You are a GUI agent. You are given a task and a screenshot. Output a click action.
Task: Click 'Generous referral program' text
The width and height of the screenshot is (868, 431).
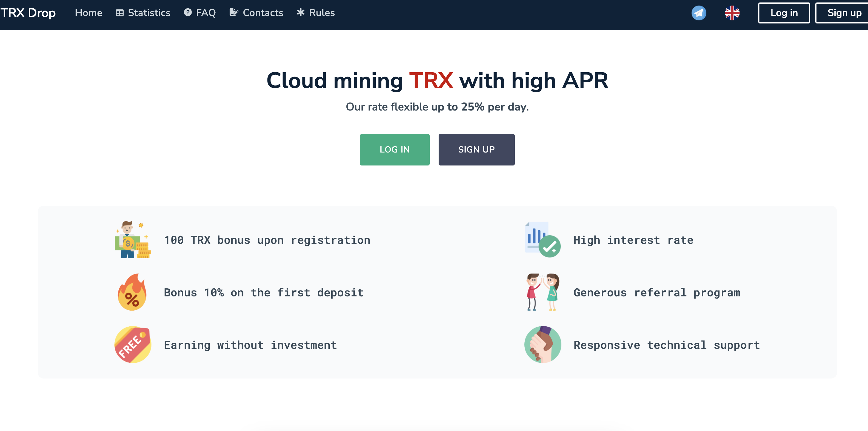pos(657,292)
